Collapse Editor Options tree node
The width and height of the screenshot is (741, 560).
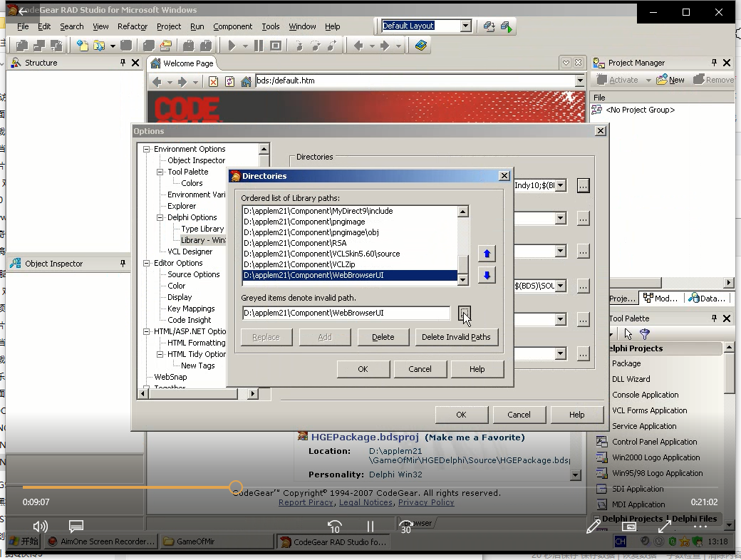click(147, 263)
